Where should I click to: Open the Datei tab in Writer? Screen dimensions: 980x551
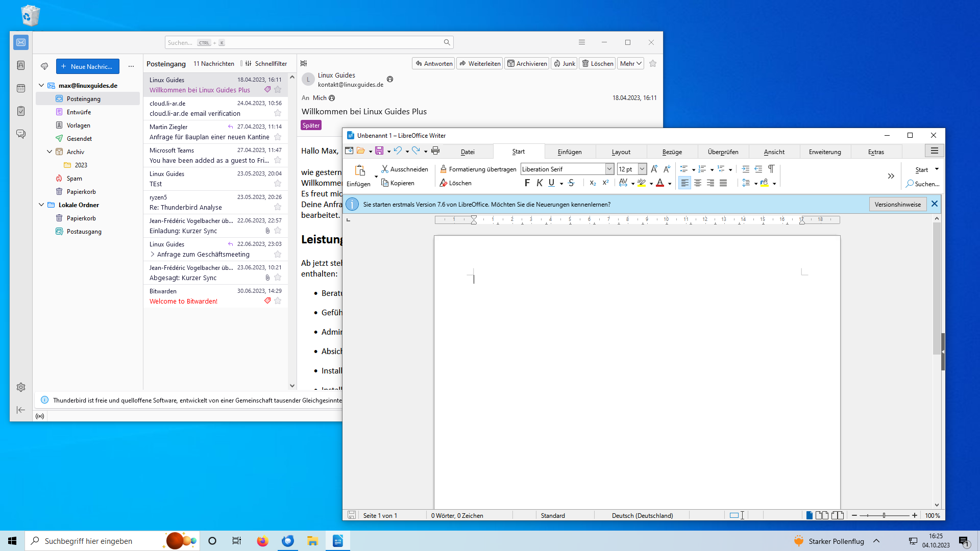pyautogui.click(x=468, y=152)
